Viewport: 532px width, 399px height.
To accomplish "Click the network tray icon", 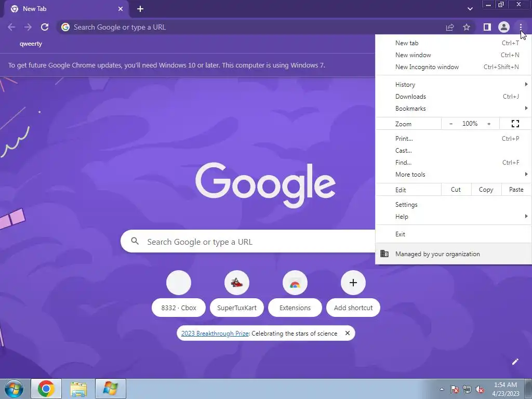I will 467,389.
